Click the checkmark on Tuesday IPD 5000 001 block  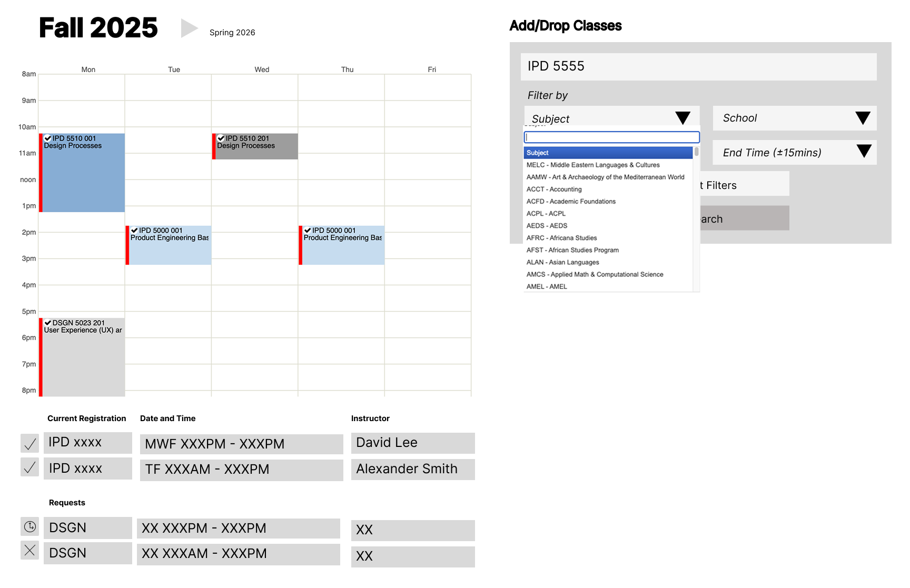(x=134, y=231)
